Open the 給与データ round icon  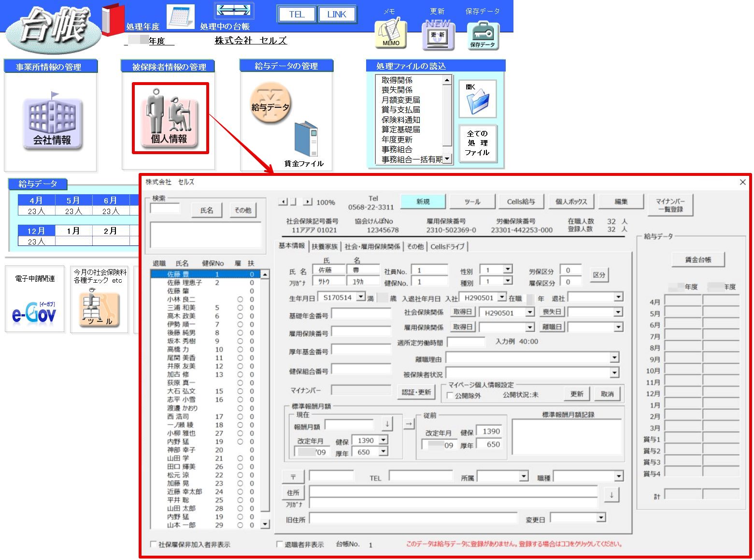pyautogui.click(x=270, y=103)
